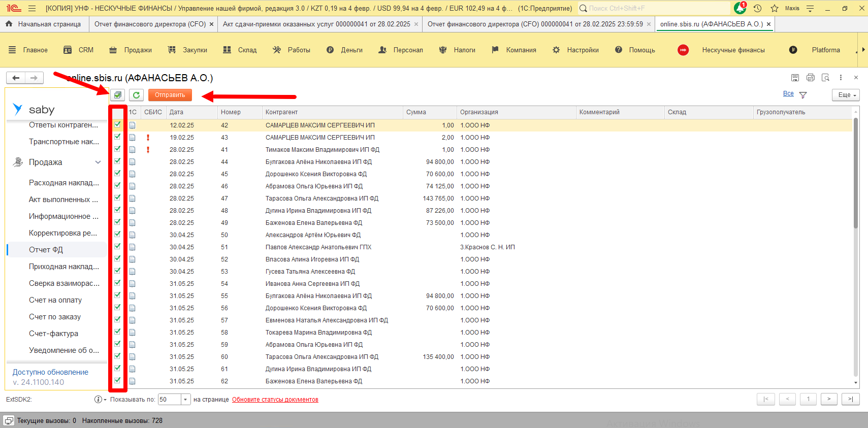Click the green refresh icon button
This screenshot has width=868, height=428.
tap(136, 95)
